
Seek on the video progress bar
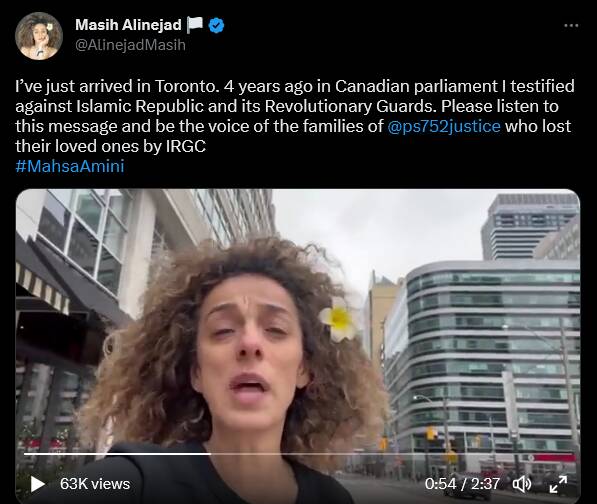point(300,454)
